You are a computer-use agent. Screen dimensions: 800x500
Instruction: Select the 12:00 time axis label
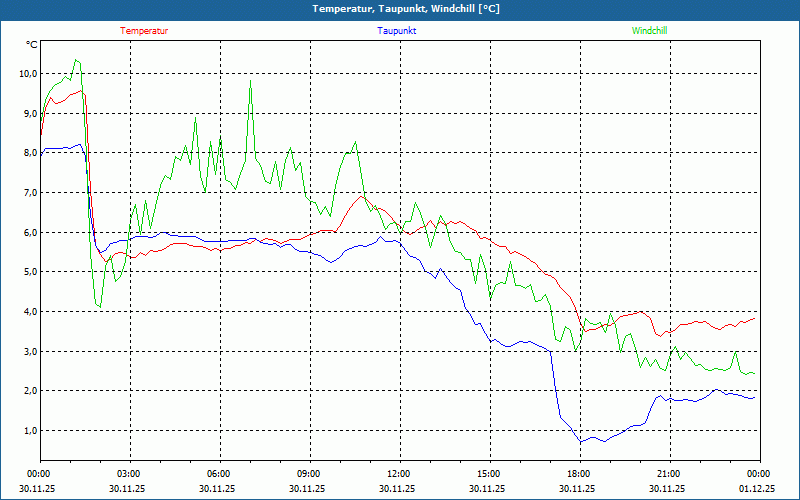point(399,474)
